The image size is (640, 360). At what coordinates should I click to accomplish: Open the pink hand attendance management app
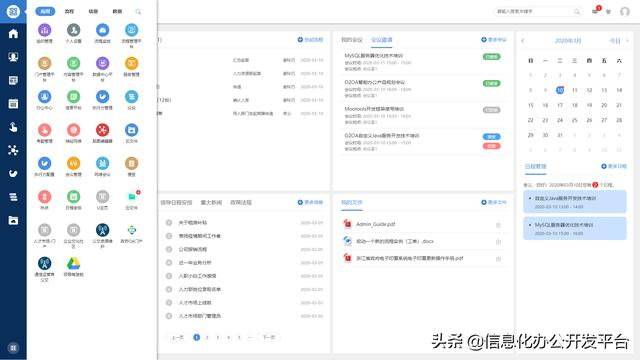(x=44, y=130)
